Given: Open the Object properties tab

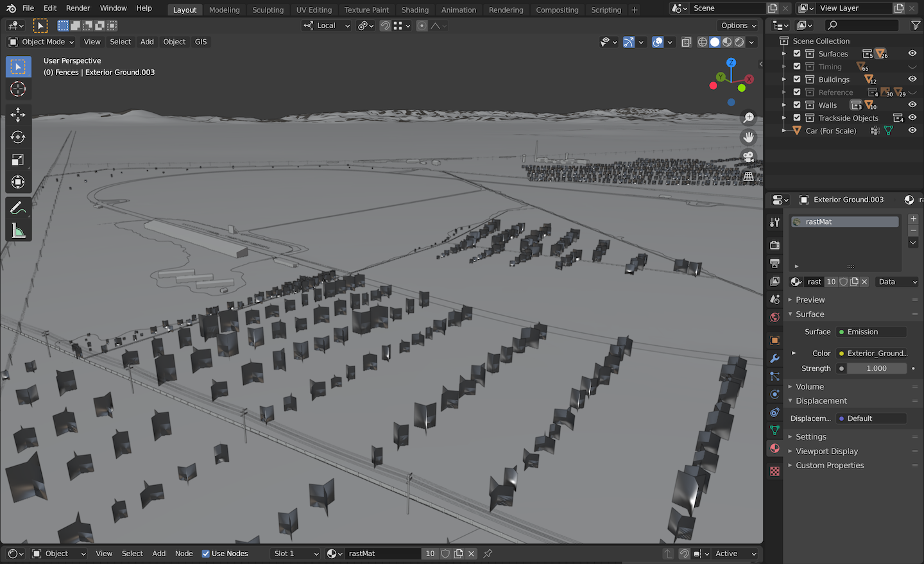Looking at the screenshot, I should click(x=774, y=340).
